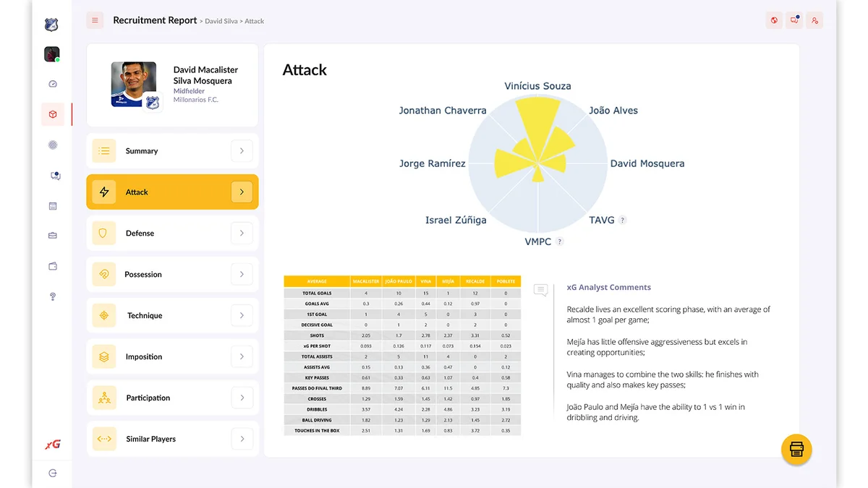868x488 pixels.
Task: Expand the Summary section
Action: [x=171, y=150]
